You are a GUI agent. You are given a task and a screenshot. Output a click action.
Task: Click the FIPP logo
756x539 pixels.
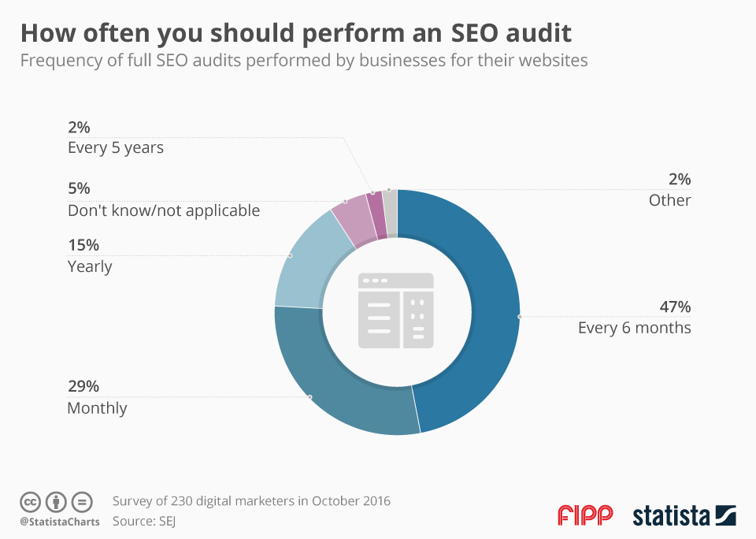point(585,515)
